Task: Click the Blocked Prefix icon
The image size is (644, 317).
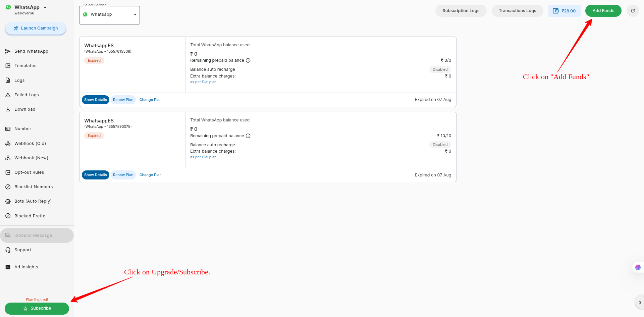Action: tap(8, 216)
